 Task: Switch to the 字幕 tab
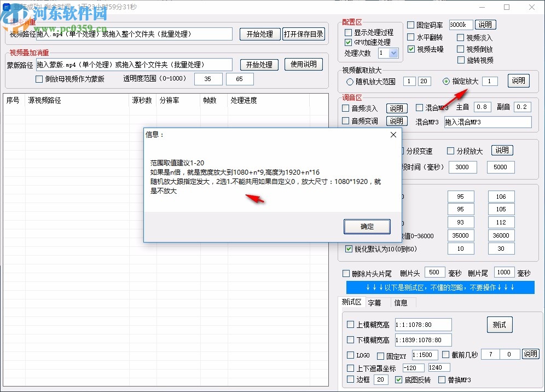coord(376,302)
